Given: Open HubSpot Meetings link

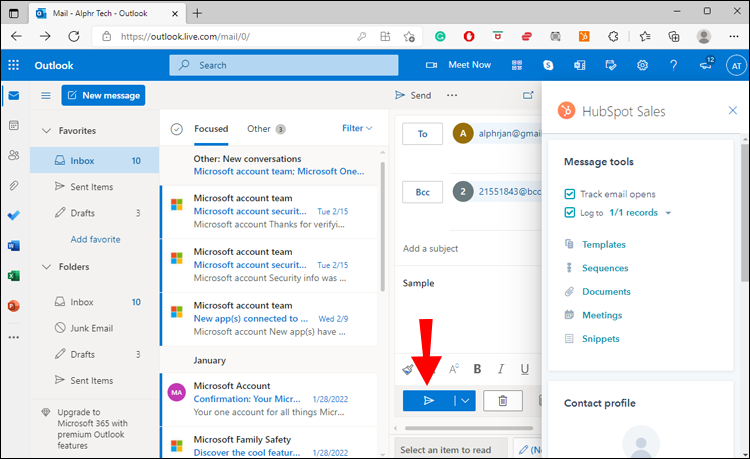Looking at the screenshot, I should (602, 315).
